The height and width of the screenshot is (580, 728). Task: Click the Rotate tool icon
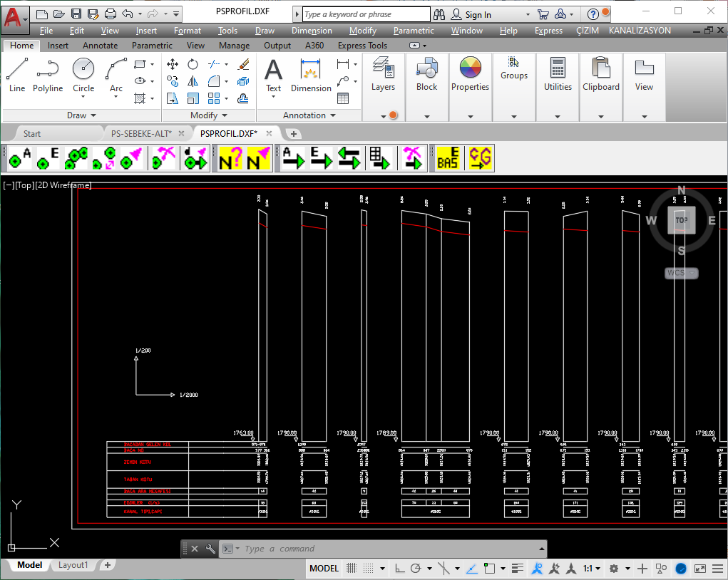click(193, 64)
